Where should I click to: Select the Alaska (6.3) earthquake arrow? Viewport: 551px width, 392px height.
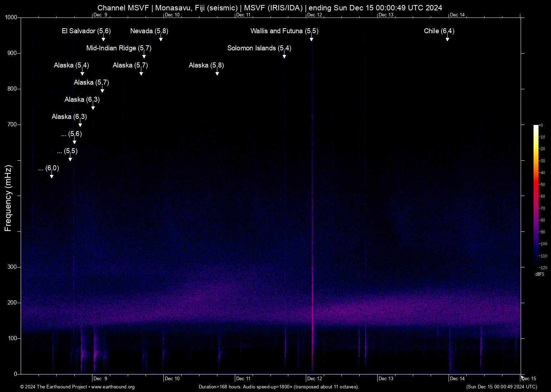point(94,108)
